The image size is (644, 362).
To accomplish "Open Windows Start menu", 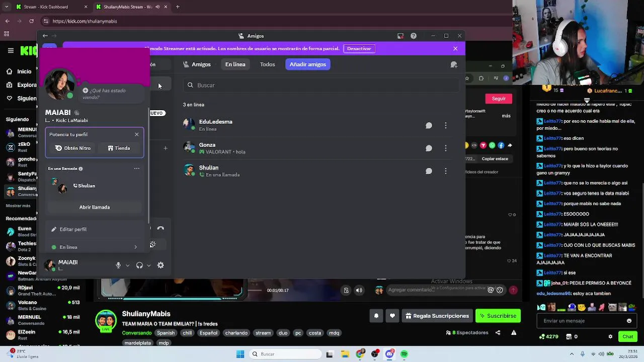I will [240, 354].
